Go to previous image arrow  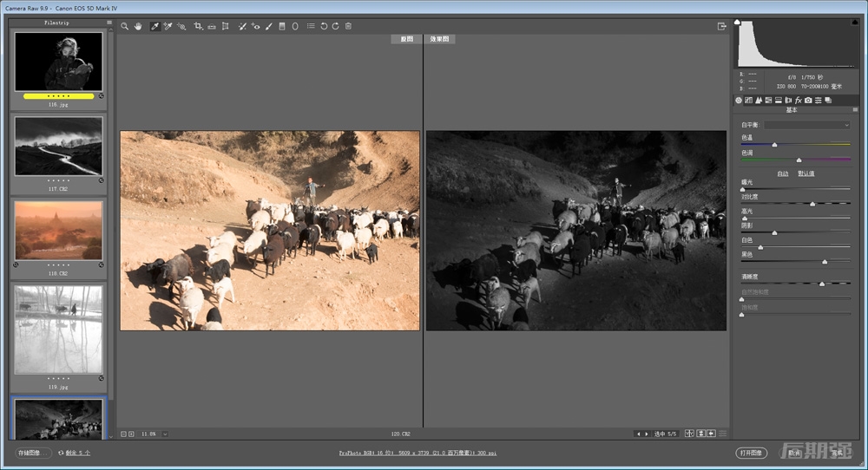pyautogui.click(x=638, y=434)
